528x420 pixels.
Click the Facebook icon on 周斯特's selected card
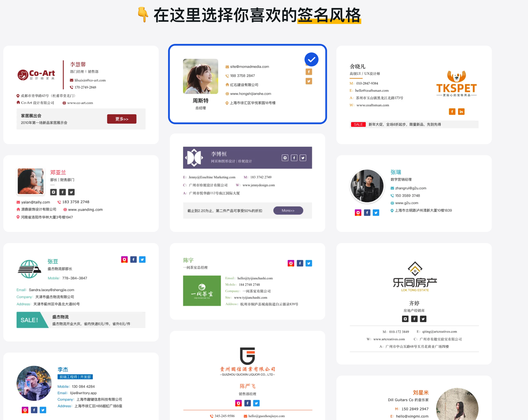[309, 72]
